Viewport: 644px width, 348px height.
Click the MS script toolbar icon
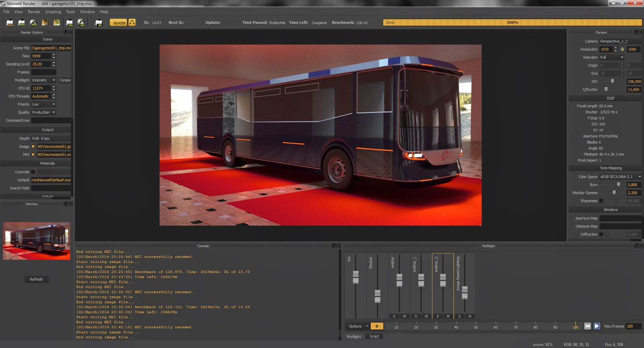99,23
